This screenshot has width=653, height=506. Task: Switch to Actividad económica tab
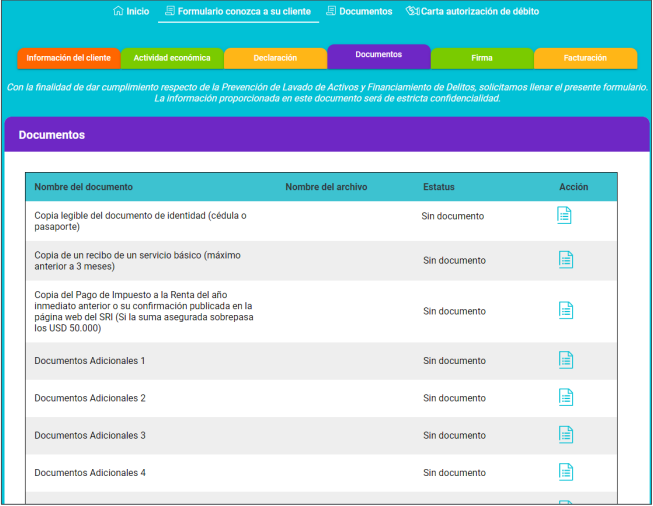[172, 58]
